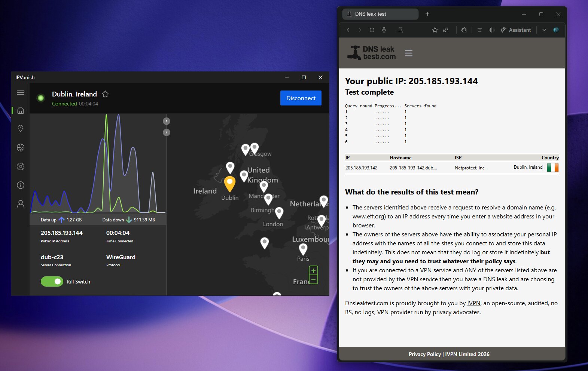
Task: Click the microphone voice icon in browser toolbar
Action: coord(384,30)
